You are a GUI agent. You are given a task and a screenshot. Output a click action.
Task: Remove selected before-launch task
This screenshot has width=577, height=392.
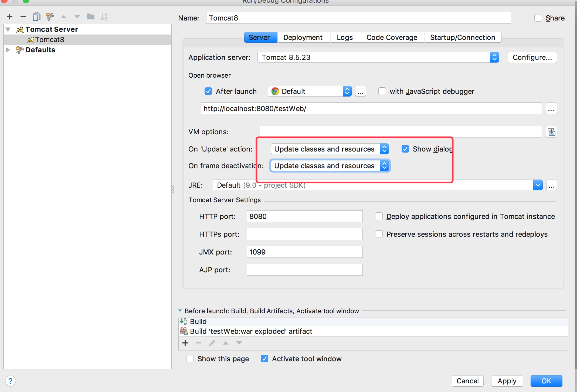coord(199,343)
